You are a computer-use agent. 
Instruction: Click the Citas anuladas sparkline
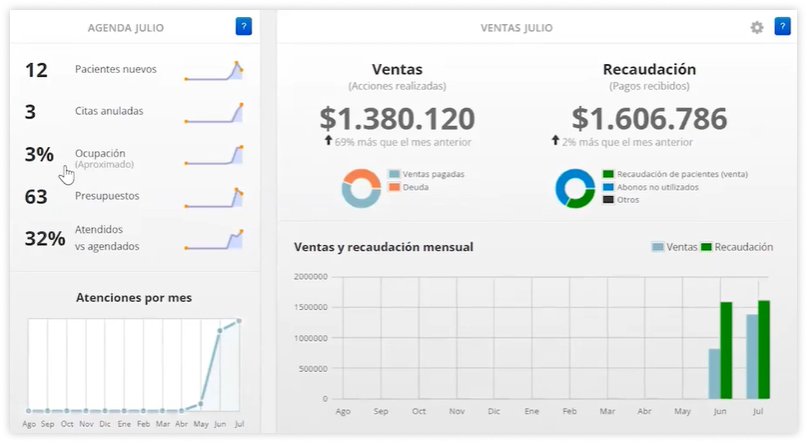click(213, 112)
